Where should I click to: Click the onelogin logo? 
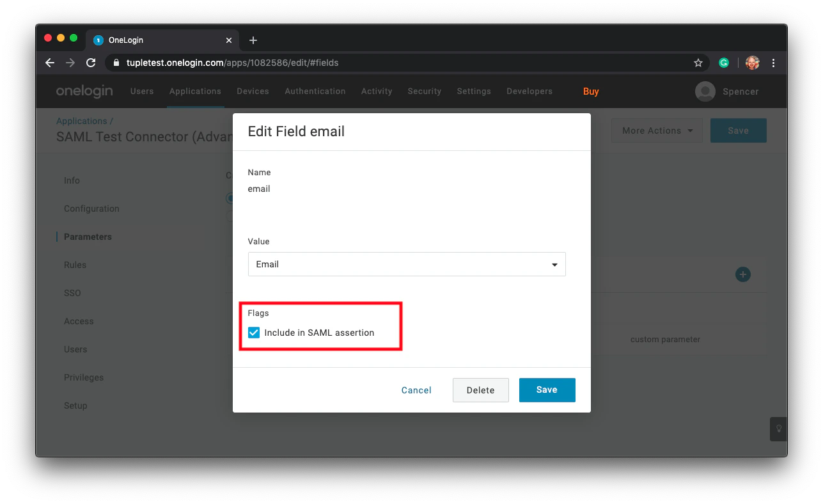(84, 91)
